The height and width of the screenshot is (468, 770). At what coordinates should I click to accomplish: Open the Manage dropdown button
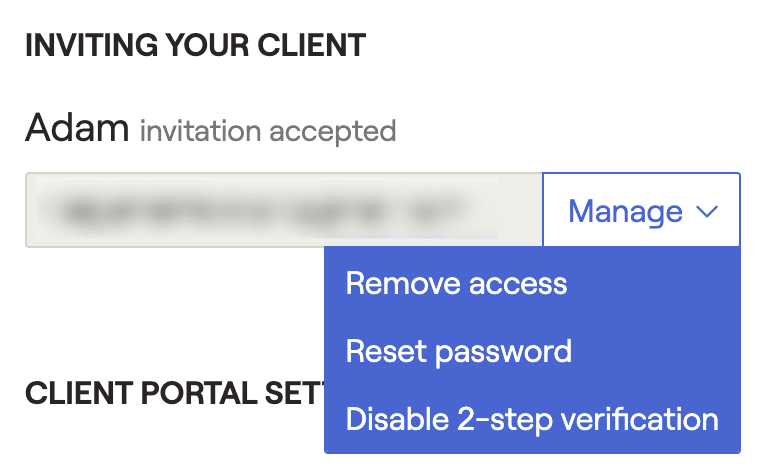[641, 210]
